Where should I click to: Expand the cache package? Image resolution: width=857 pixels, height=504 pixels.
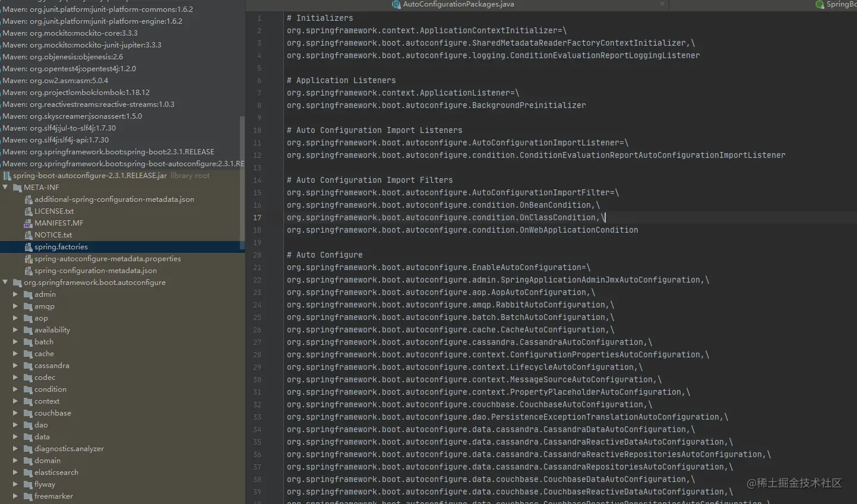click(15, 354)
